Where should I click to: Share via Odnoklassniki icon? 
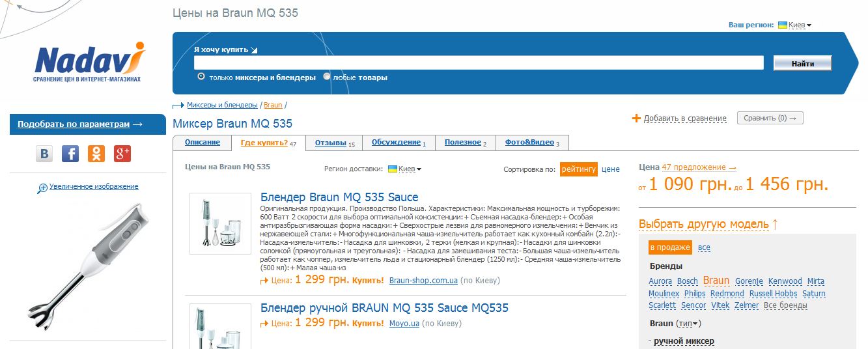point(96,154)
